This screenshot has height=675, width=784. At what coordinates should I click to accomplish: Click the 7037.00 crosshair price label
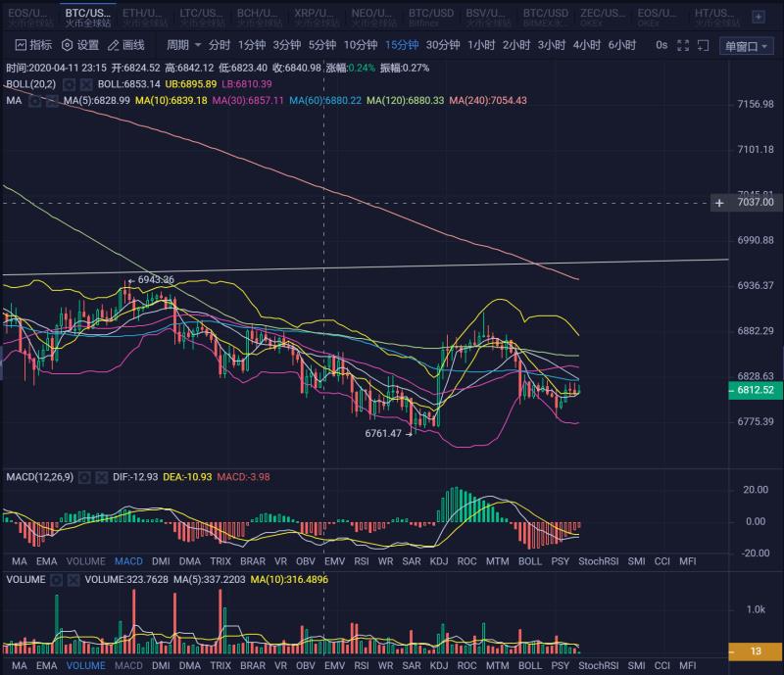756,203
